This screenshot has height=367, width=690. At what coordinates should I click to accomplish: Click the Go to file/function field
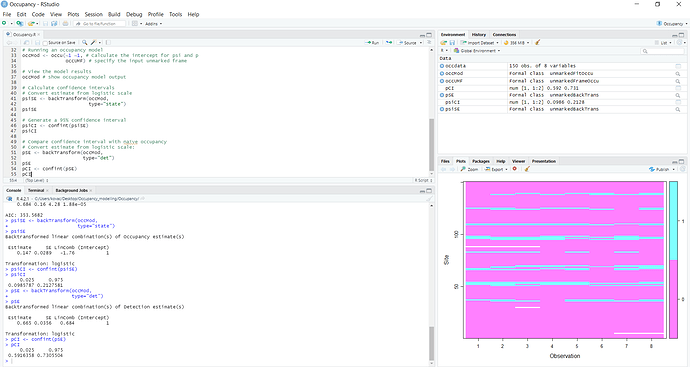(x=99, y=24)
